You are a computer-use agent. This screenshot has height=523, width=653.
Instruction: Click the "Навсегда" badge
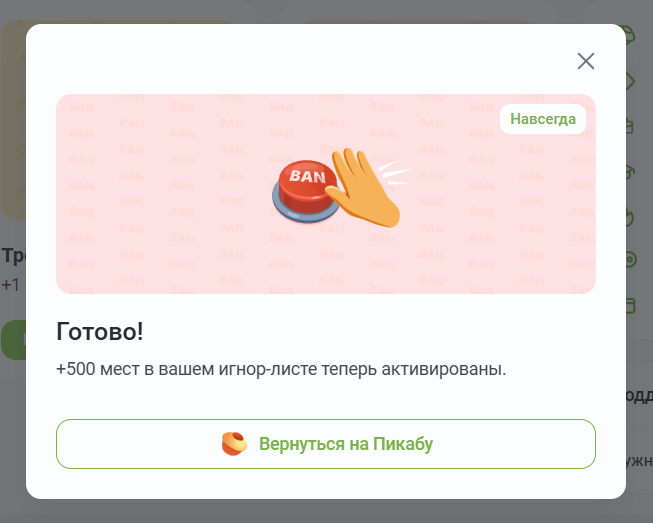pos(543,119)
